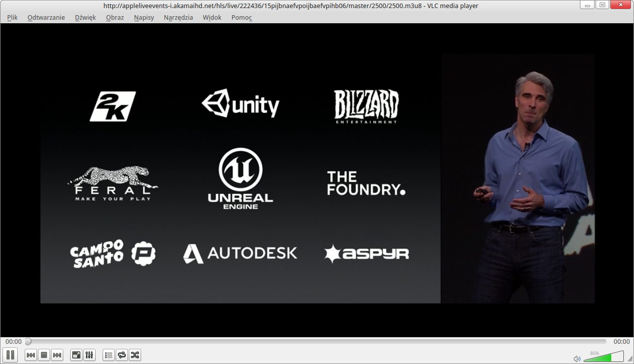Click the playback seek bar
The height and width of the screenshot is (364, 634).
[316, 342]
